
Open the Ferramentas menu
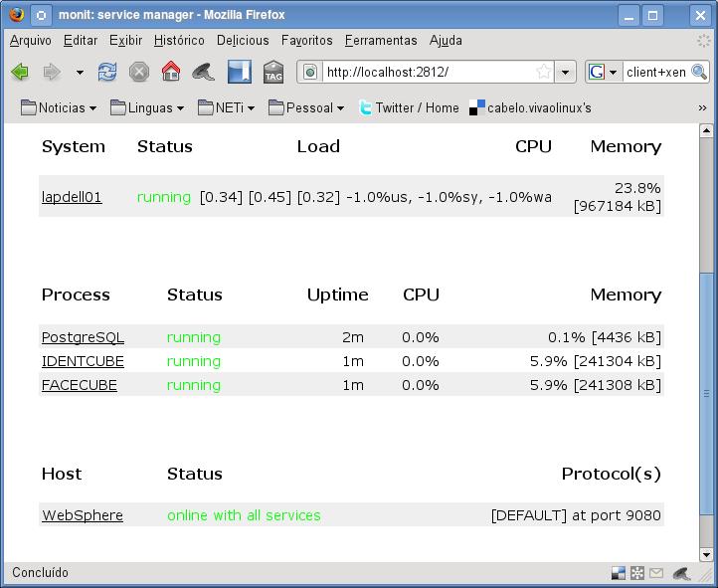(x=381, y=41)
